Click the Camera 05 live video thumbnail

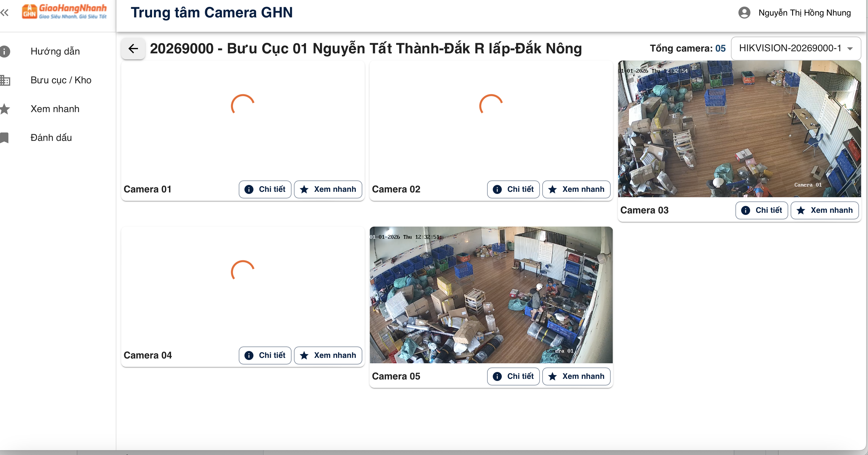coord(491,295)
